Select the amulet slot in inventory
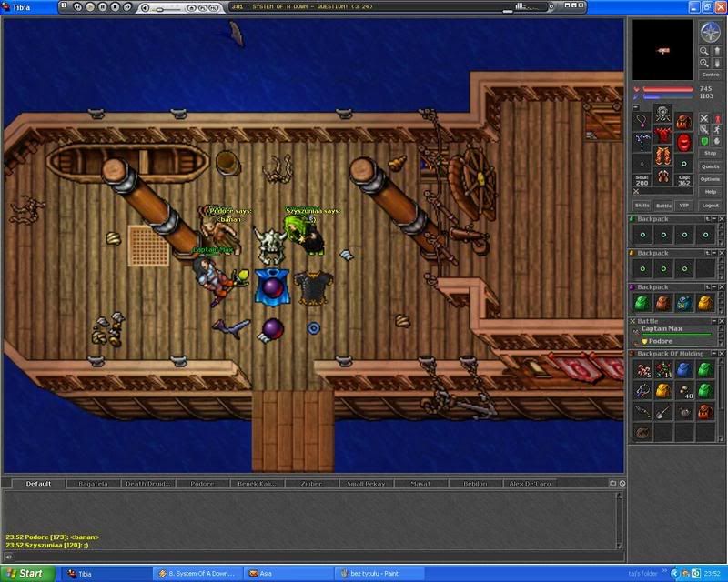This screenshot has width=728, height=582. pos(642,122)
